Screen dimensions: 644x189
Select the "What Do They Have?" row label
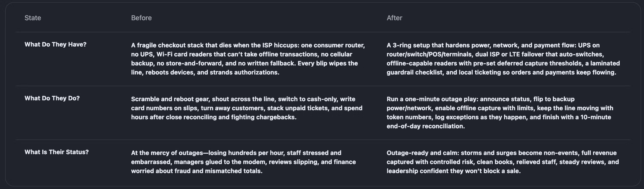[55, 44]
